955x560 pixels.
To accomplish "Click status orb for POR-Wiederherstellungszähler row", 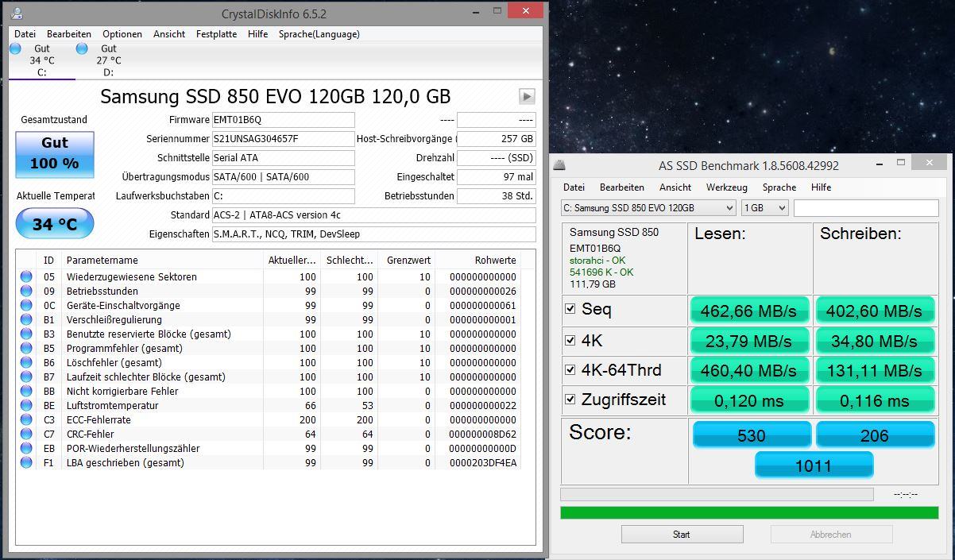I will [x=26, y=448].
